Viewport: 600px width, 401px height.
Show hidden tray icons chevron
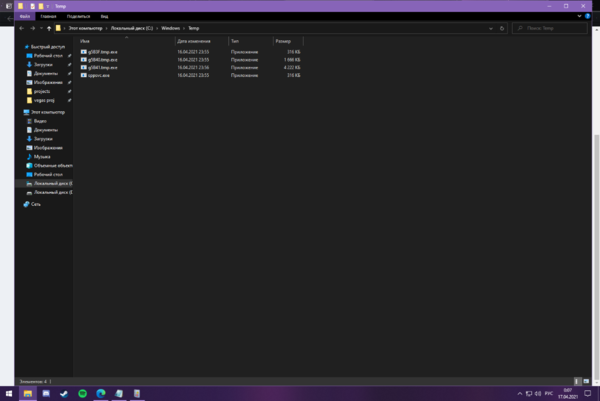click(520, 394)
